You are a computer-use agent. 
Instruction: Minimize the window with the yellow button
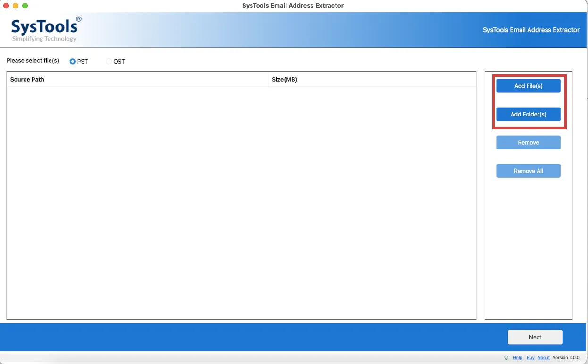click(16, 6)
